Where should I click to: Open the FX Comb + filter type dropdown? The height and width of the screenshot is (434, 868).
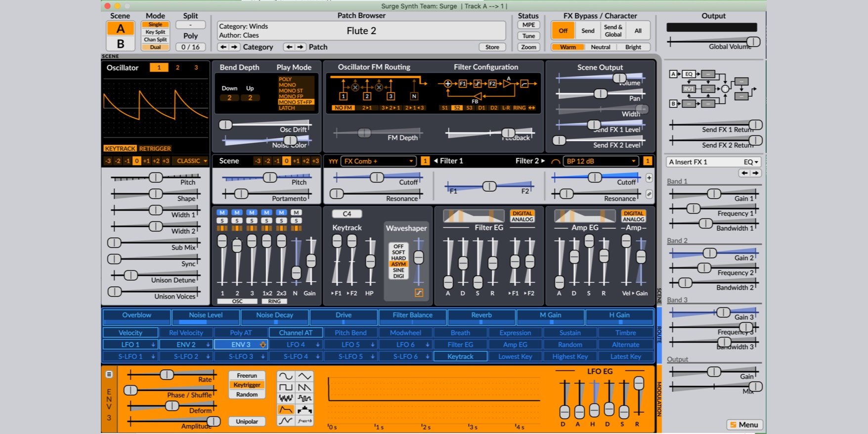379,161
